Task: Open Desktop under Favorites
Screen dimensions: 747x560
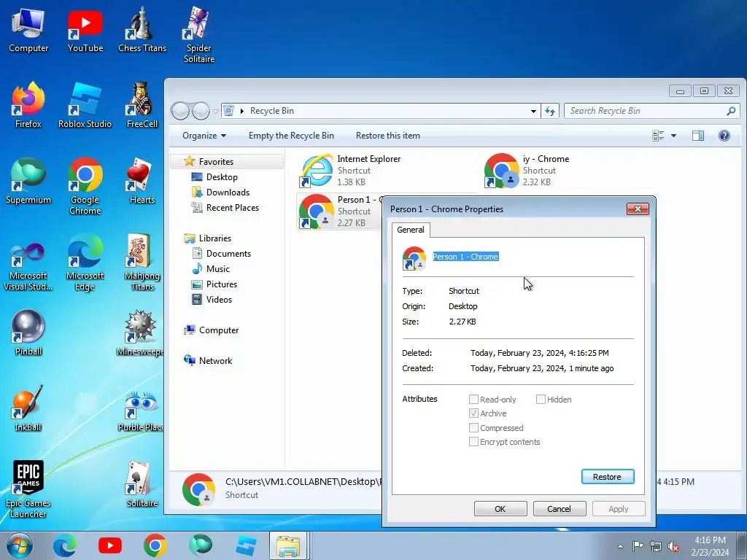Action: tap(222, 177)
